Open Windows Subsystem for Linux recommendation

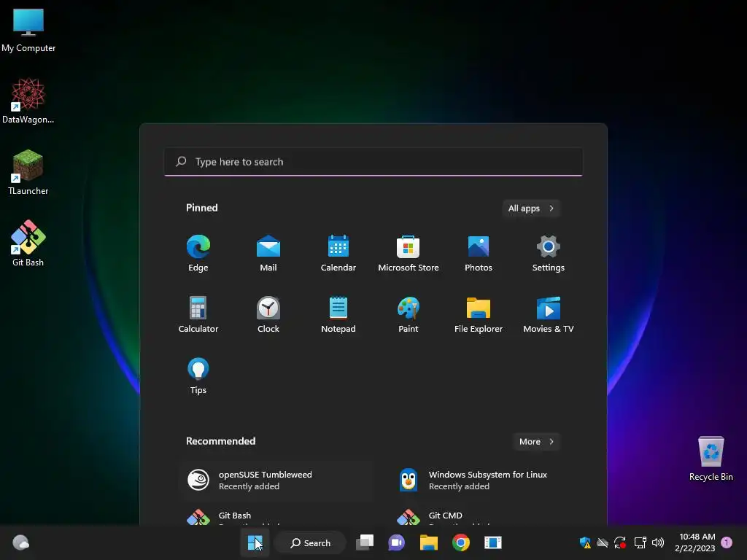click(x=487, y=480)
